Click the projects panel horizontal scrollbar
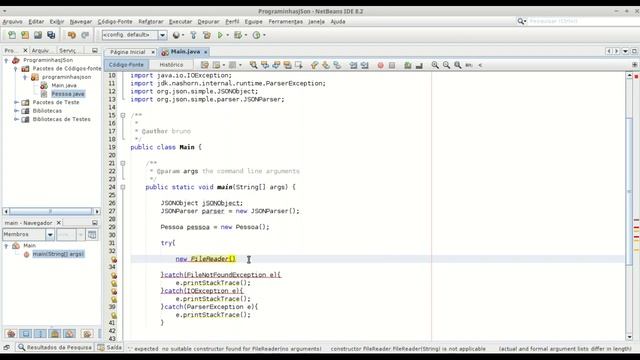 coord(51,211)
